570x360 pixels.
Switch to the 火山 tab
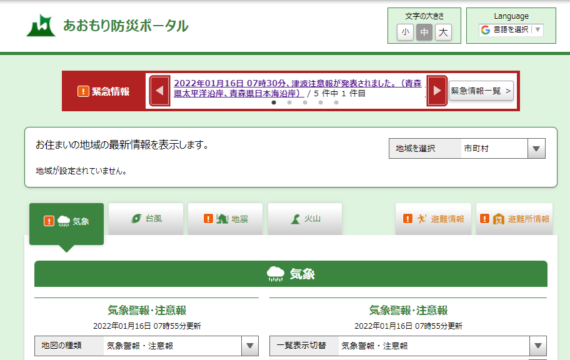tap(305, 219)
